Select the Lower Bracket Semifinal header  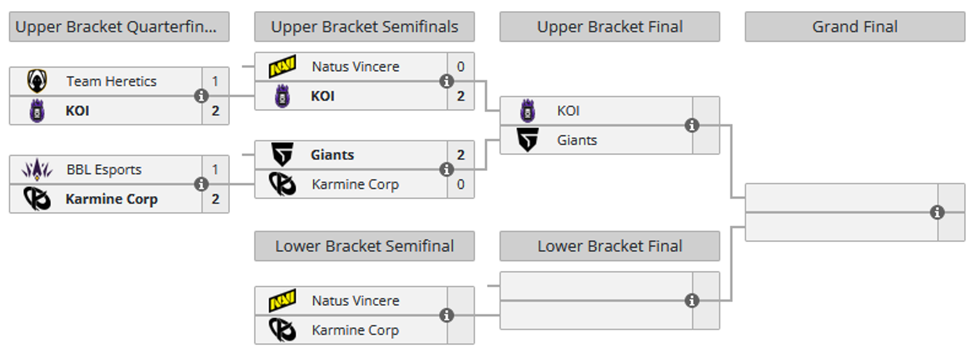(364, 246)
